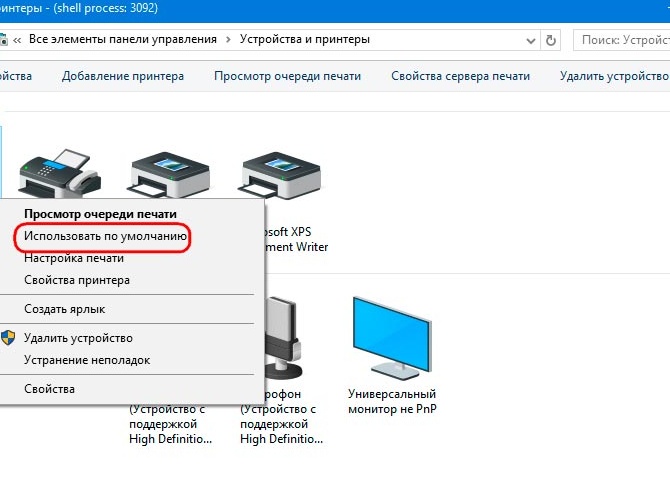
Task: Click 'Удалить устройство' in toolbar
Action: pyautogui.click(x=614, y=76)
